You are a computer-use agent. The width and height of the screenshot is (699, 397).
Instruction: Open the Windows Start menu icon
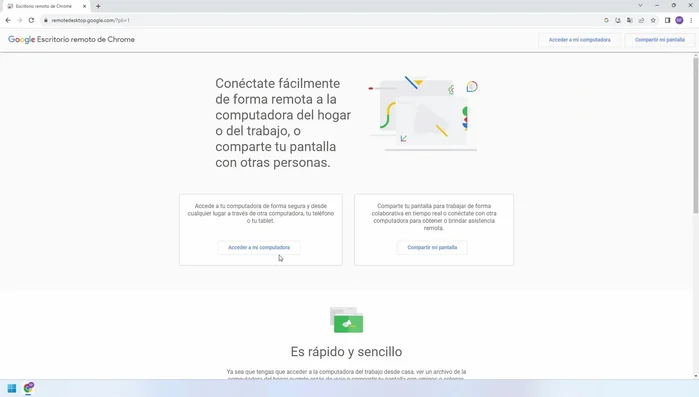pyautogui.click(x=12, y=388)
